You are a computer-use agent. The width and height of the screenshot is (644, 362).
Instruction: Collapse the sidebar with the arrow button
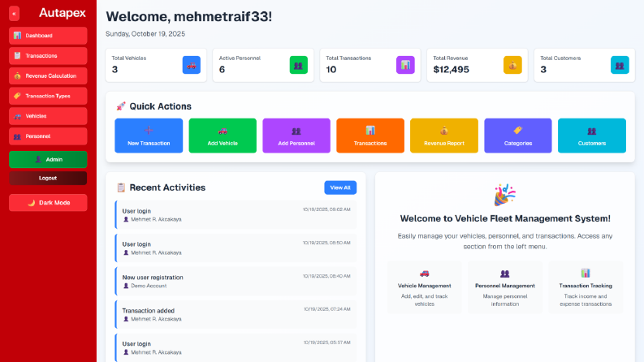pos(14,14)
